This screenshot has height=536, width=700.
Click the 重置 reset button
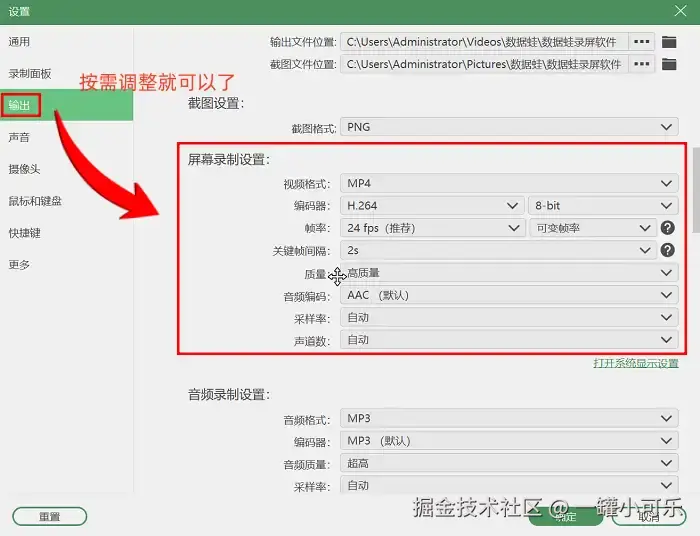[x=50, y=516]
